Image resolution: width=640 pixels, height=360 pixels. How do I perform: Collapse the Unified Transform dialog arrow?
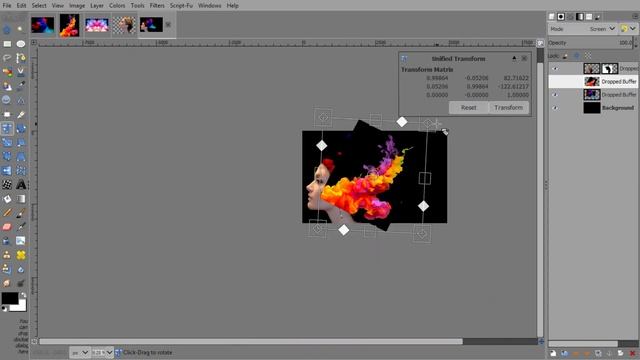514,58
